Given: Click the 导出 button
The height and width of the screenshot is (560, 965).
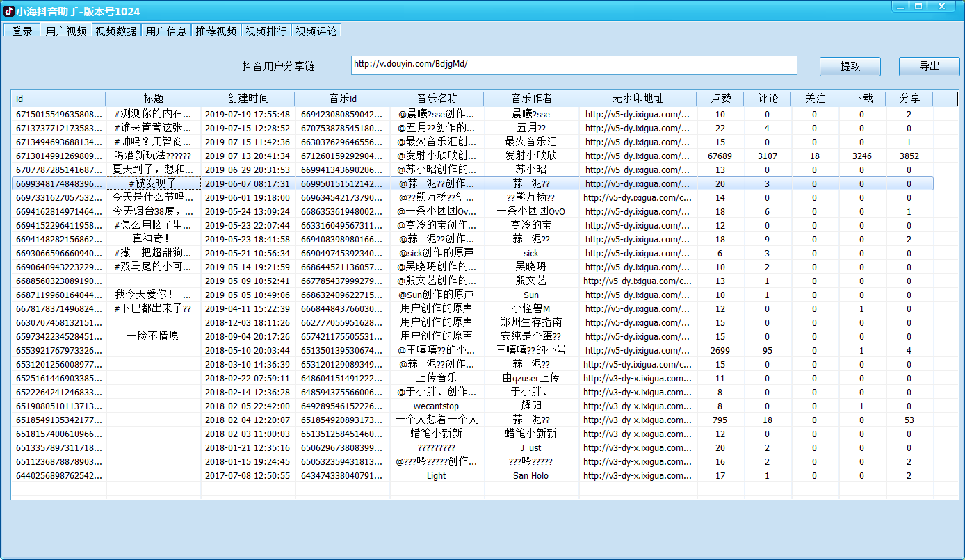Looking at the screenshot, I should coord(930,67).
